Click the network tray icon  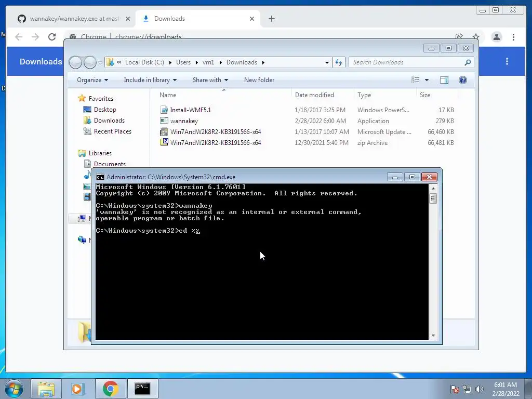tap(467, 389)
